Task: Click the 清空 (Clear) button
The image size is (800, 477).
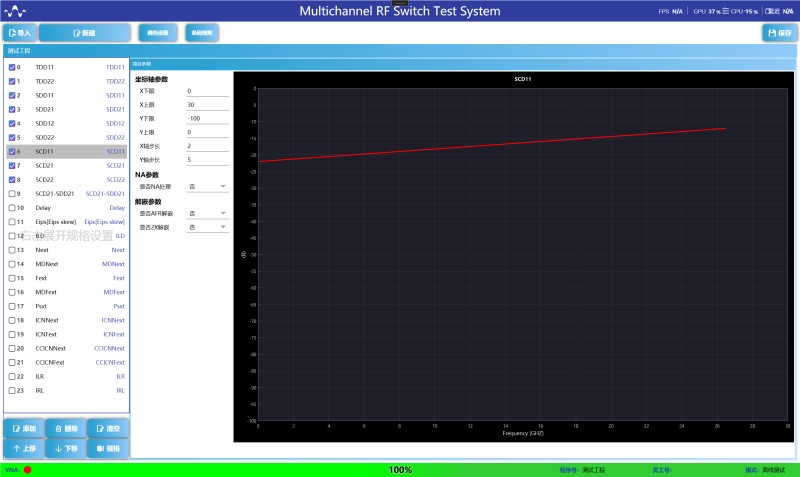Action: [108, 428]
